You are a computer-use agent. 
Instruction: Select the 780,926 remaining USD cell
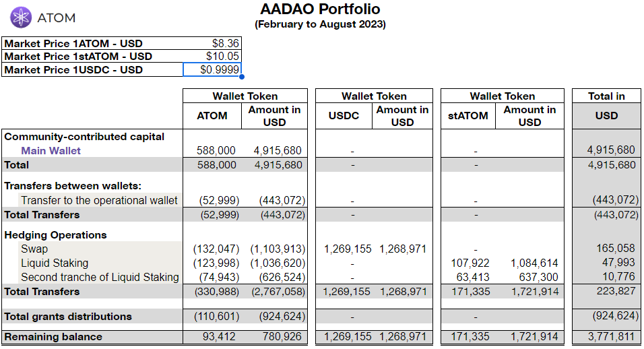(282, 337)
